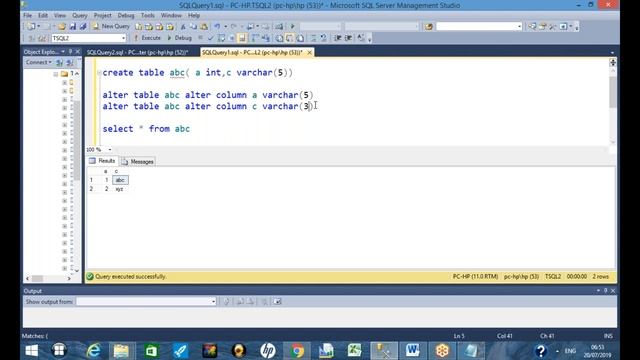Image resolution: width=640 pixels, height=360 pixels.
Task: Open the TSQL2 database dropdown
Action: tap(123, 38)
